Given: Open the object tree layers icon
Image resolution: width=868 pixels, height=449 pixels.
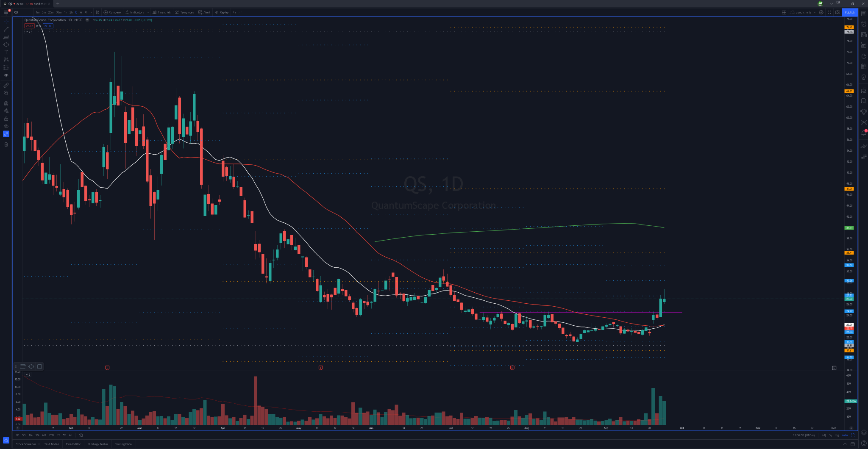Looking at the screenshot, I should click(x=863, y=433).
